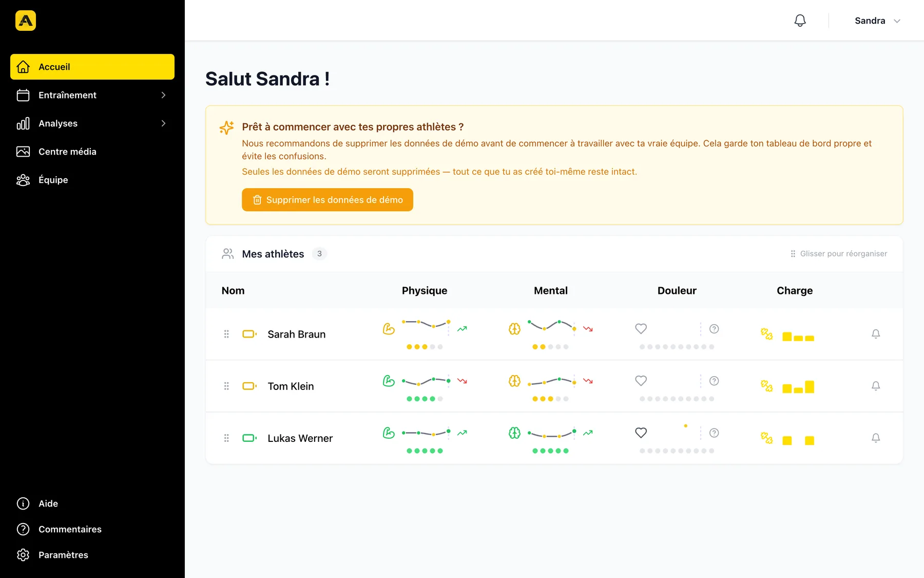Expand the Entraînement submenu chevron
Viewport: 924px width, 578px height.
coord(163,95)
